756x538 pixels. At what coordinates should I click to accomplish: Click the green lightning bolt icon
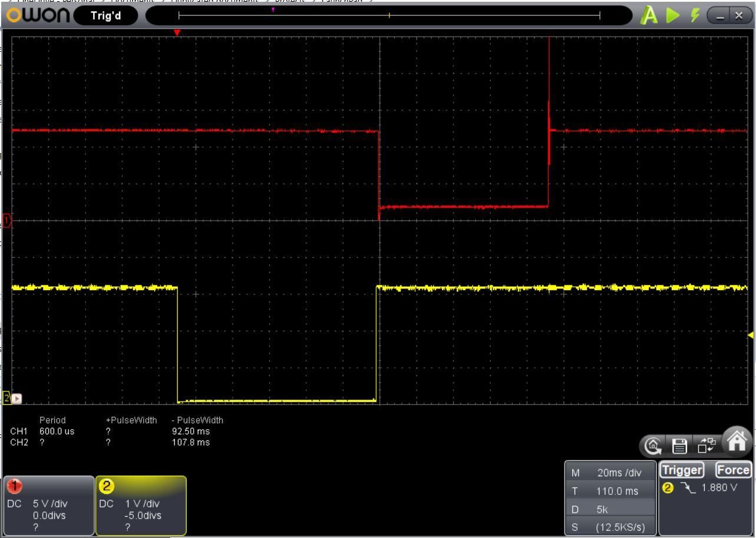click(695, 16)
